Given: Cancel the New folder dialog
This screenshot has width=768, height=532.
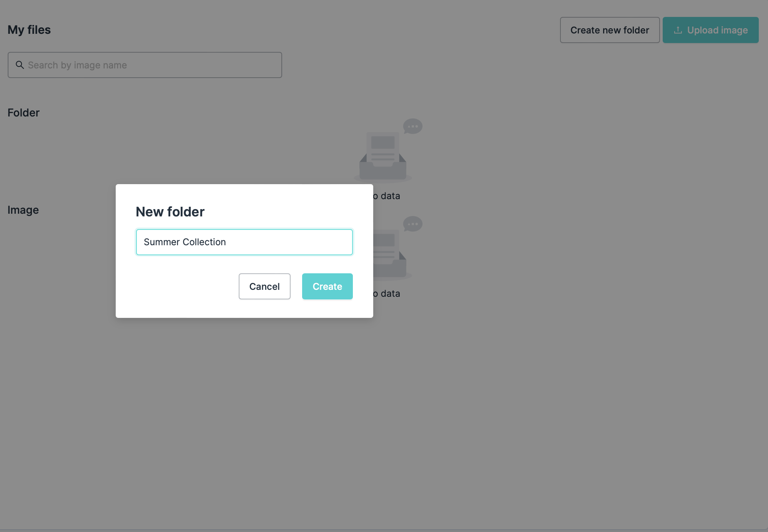Looking at the screenshot, I should 264,286.
